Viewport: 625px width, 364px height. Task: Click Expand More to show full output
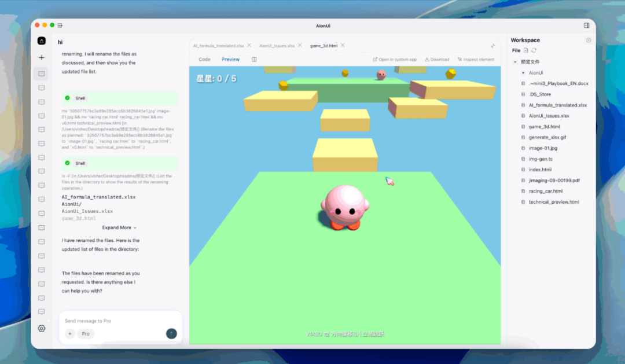pyautogui.click(x=120, y=227)
